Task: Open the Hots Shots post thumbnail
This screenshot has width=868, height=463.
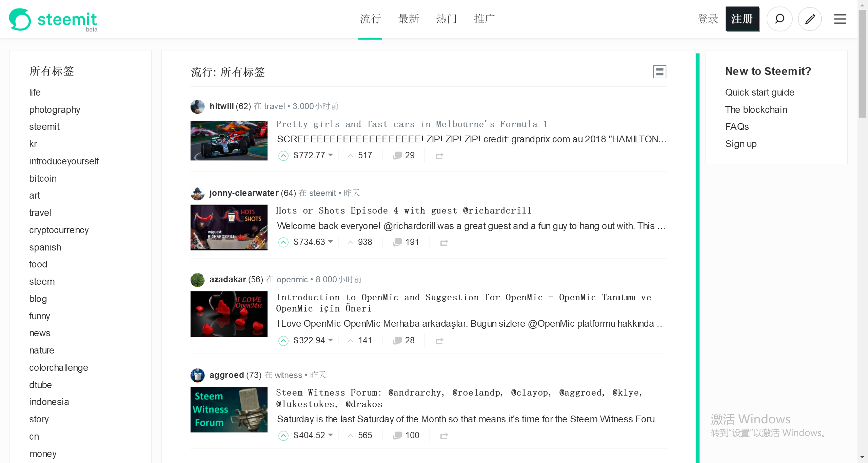Action: 229,227
